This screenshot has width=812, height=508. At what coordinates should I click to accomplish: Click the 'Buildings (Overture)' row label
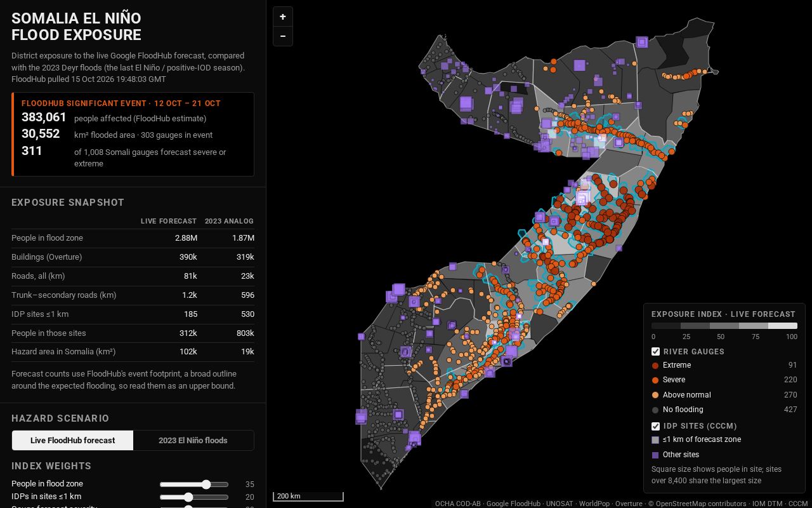point(46,257)
